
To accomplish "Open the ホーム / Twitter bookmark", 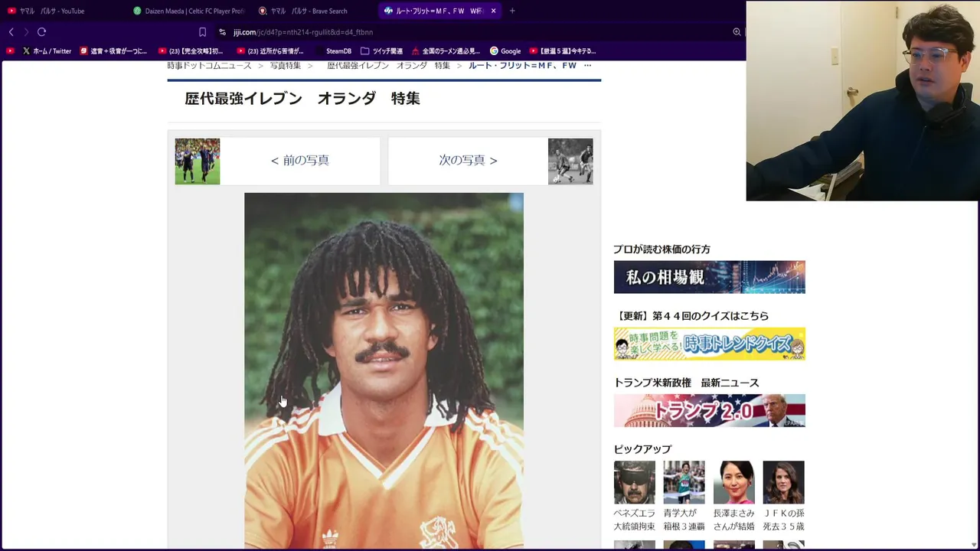I will point(47,51).
